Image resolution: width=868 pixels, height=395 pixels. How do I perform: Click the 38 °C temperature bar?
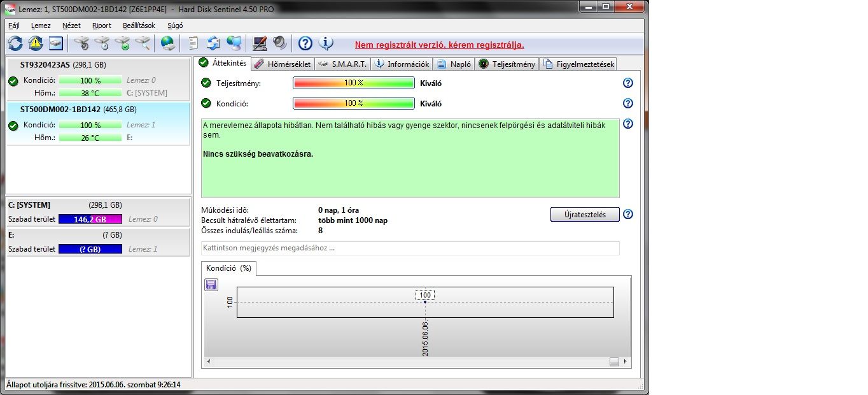click(x=90, y=92)
